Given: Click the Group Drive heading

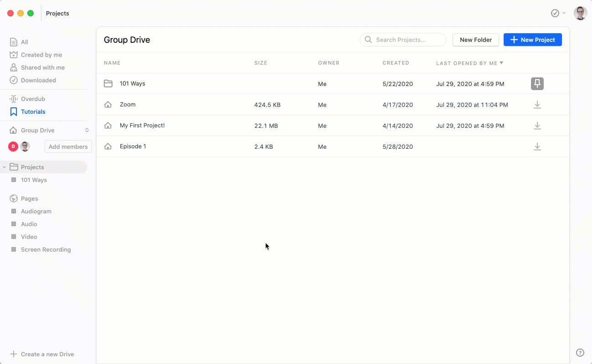Looking at the screenshot, I should [127, 40].
